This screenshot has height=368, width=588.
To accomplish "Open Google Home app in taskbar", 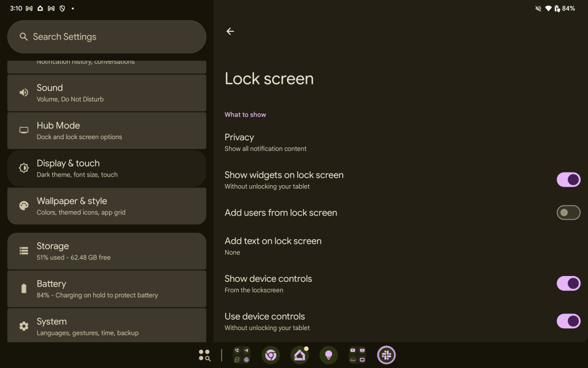I will tap(299, 355).
